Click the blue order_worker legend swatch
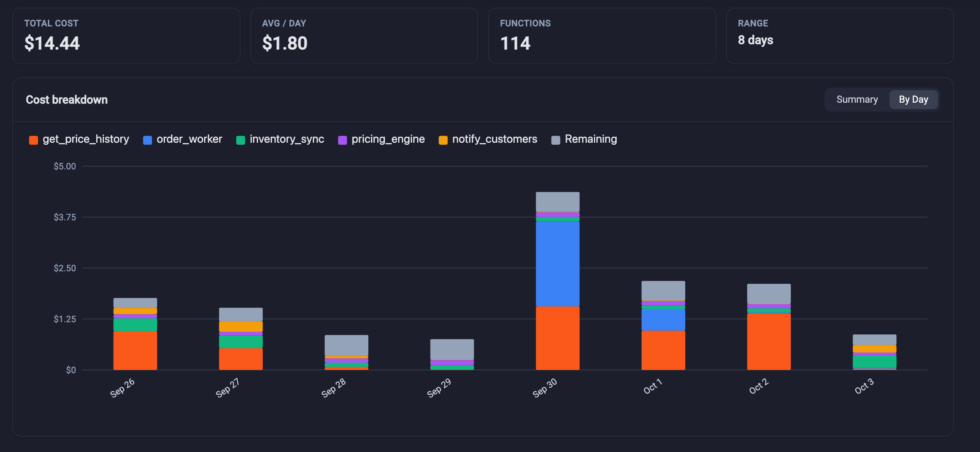 148,140
